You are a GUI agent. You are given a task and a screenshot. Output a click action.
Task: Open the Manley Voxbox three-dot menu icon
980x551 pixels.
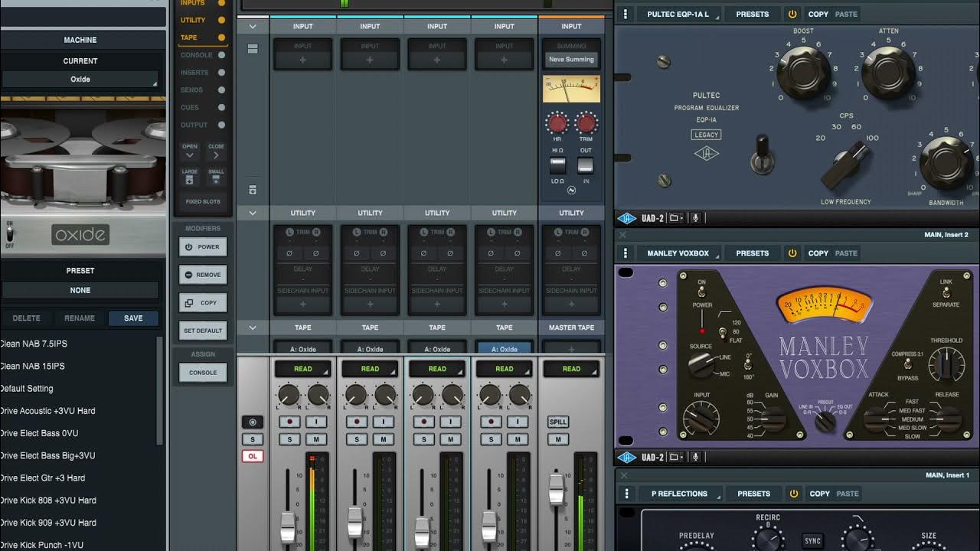click(626, 253)
